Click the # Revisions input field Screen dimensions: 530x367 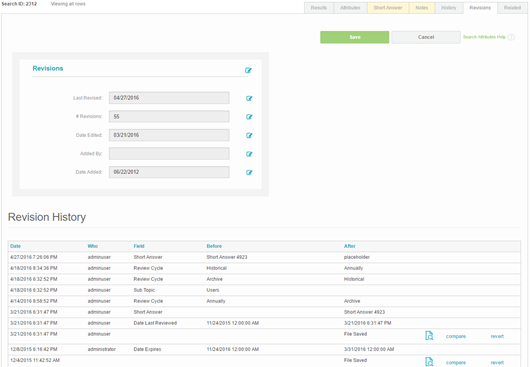[169, 117]
